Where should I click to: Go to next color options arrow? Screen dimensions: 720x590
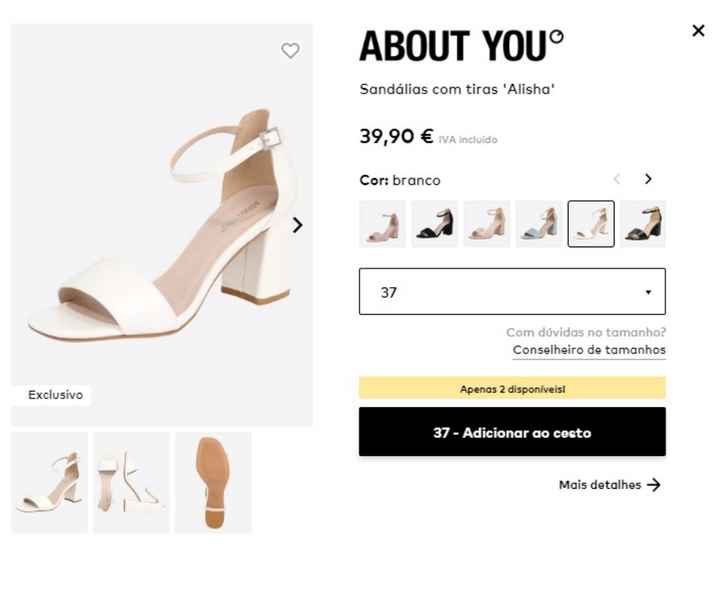coord(648,179)
